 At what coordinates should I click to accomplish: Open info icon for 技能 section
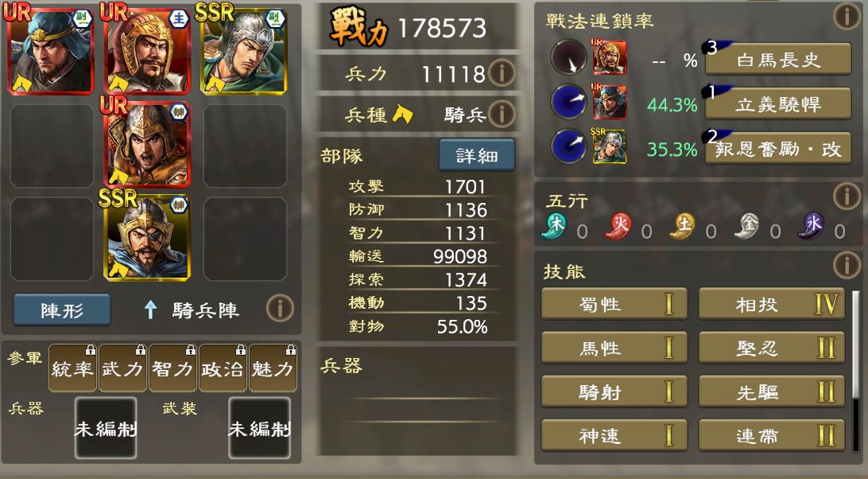point(847,265)
